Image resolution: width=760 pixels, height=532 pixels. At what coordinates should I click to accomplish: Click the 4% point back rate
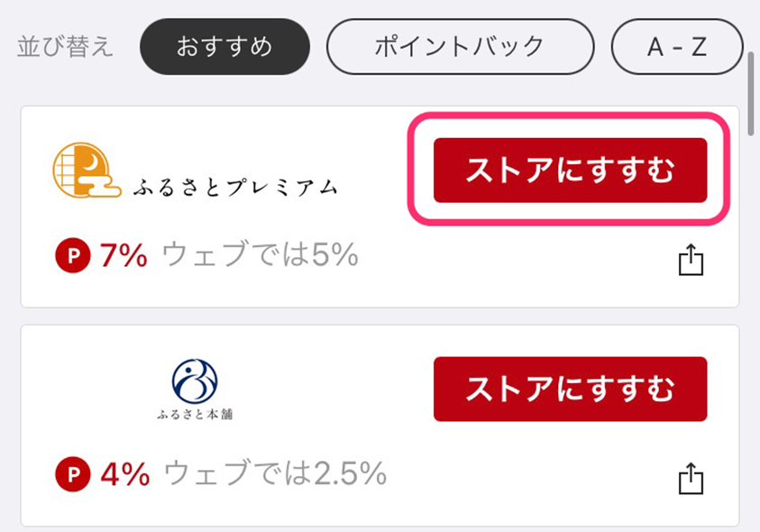click(125, 473)
